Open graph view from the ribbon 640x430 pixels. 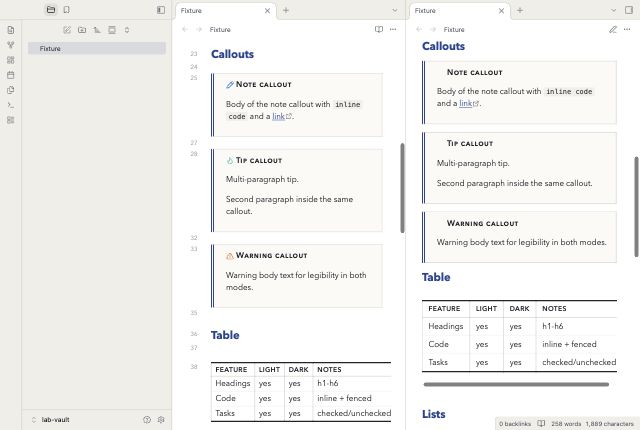(x=11, y=45)
